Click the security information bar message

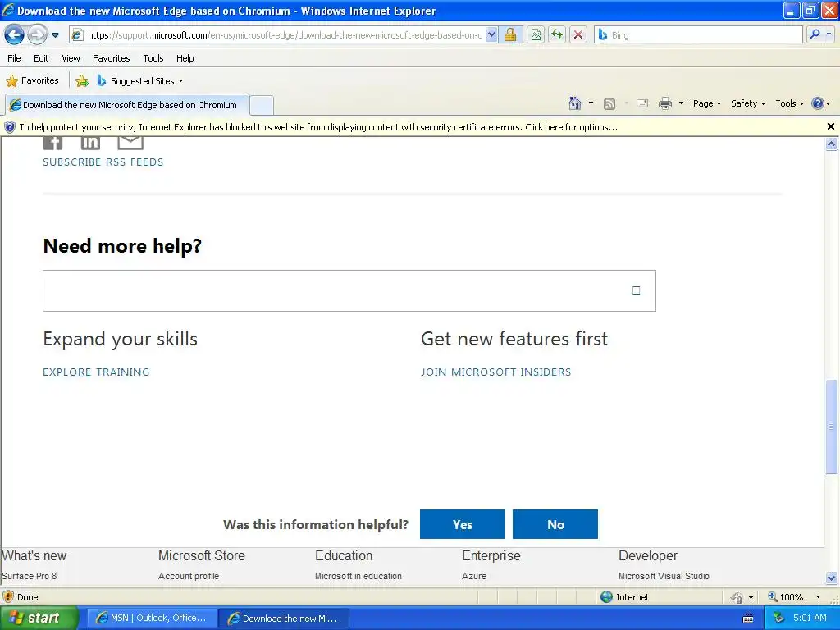pos(318,127)
